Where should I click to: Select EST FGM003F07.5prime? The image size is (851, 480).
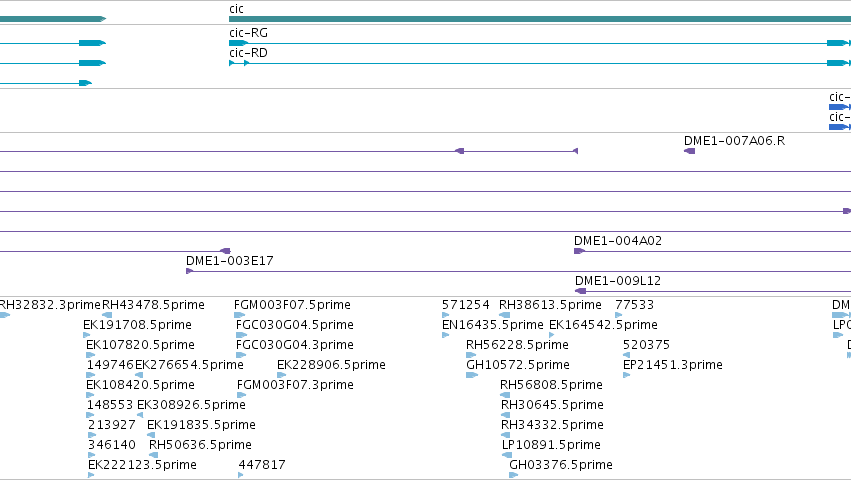pos(292,305)
